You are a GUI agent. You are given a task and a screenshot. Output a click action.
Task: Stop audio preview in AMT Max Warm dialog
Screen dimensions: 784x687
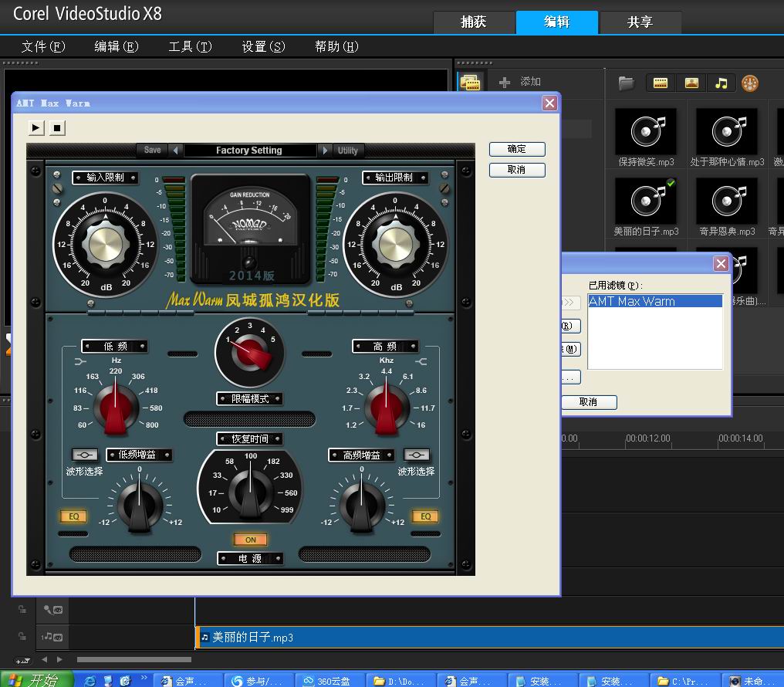[x=57, y=128]
